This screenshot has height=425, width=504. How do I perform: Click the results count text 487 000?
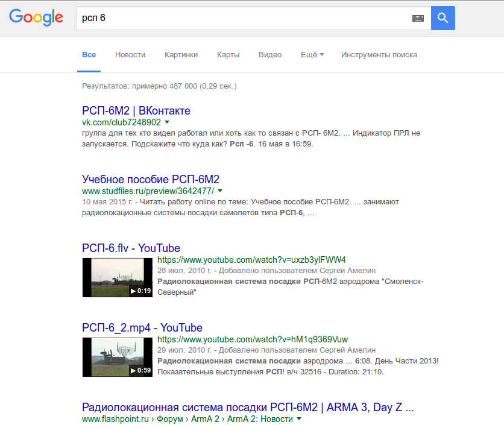point(159,86)
